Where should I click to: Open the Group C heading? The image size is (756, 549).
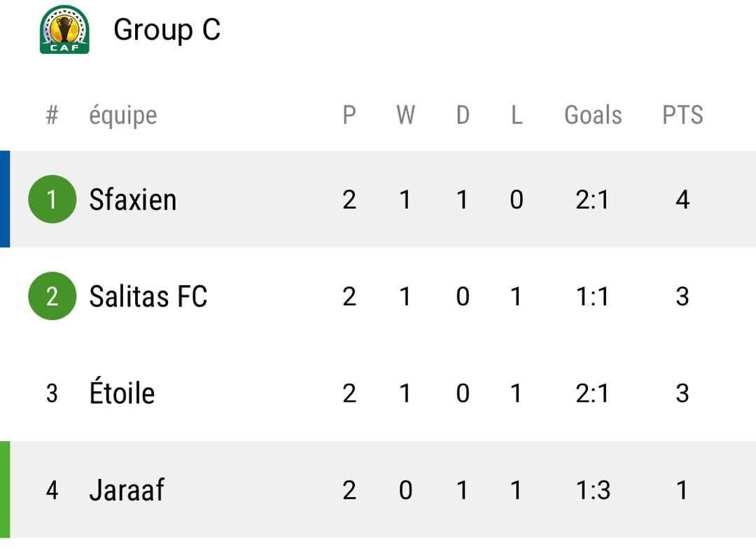tap(167, 30)
